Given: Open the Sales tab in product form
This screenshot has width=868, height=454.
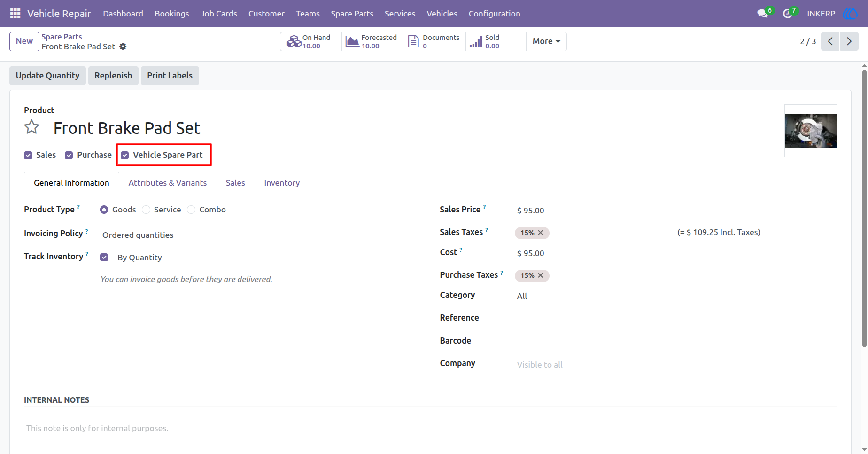Looking at the screenshot, I should [x=235, y=183].
